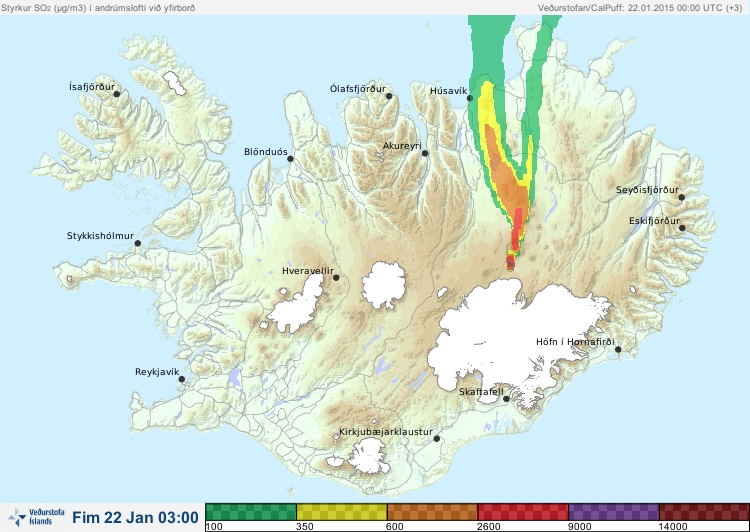Click the Styrkur SO2 title text
Viewport: 750px width, 532px height.
click(98, 8)
